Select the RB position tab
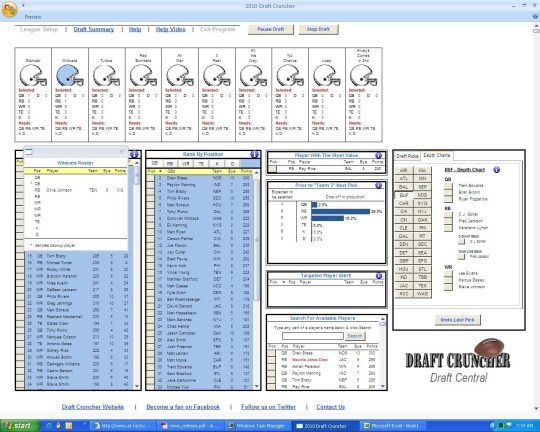The image size is (540, 432). pos(170,164)
